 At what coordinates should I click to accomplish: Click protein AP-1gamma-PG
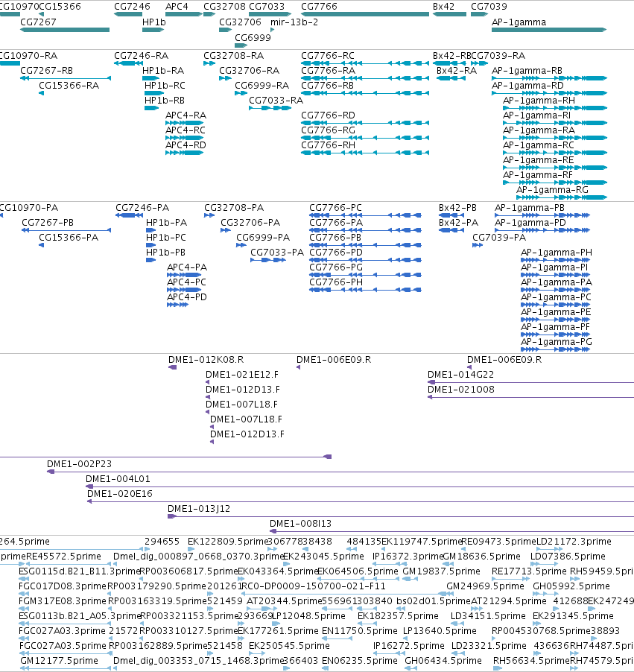click(557, 342)
